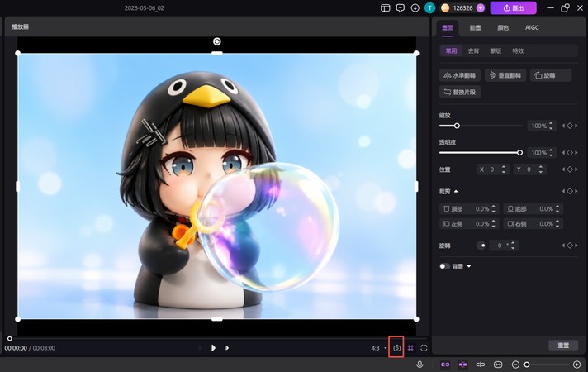Select the 常用 sub-tab
This screenshot has width=588, height=372.
[451, 50]
